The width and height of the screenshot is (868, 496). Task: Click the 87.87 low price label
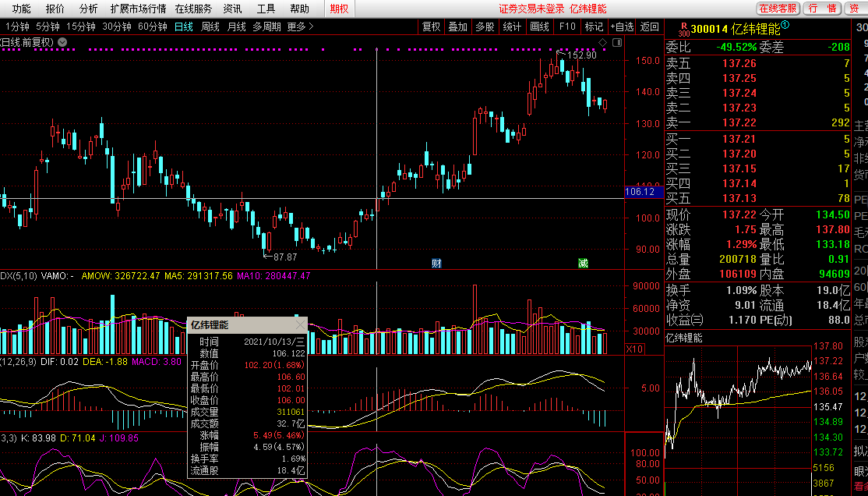285,257
